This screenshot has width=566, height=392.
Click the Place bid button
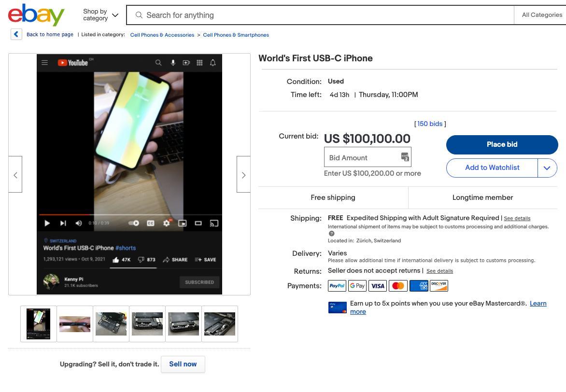coord(502,144)
